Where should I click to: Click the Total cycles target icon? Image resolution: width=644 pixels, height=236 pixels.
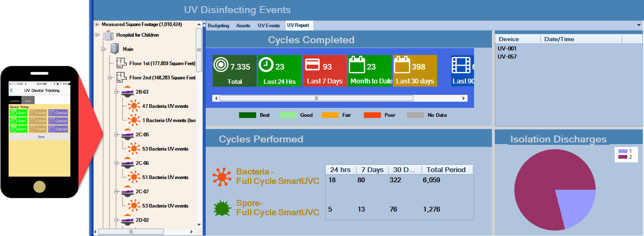(221, 65)
